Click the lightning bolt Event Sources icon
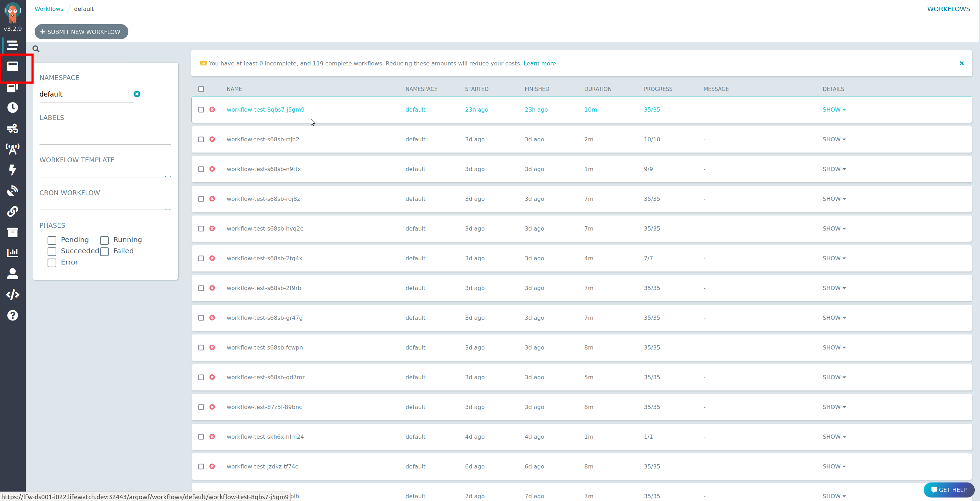 pyautogui.click(x=13, y=170)
